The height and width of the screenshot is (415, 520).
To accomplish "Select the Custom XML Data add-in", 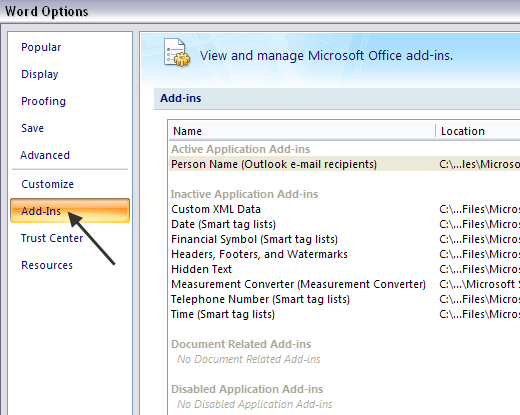I will [x=345, y=209].
